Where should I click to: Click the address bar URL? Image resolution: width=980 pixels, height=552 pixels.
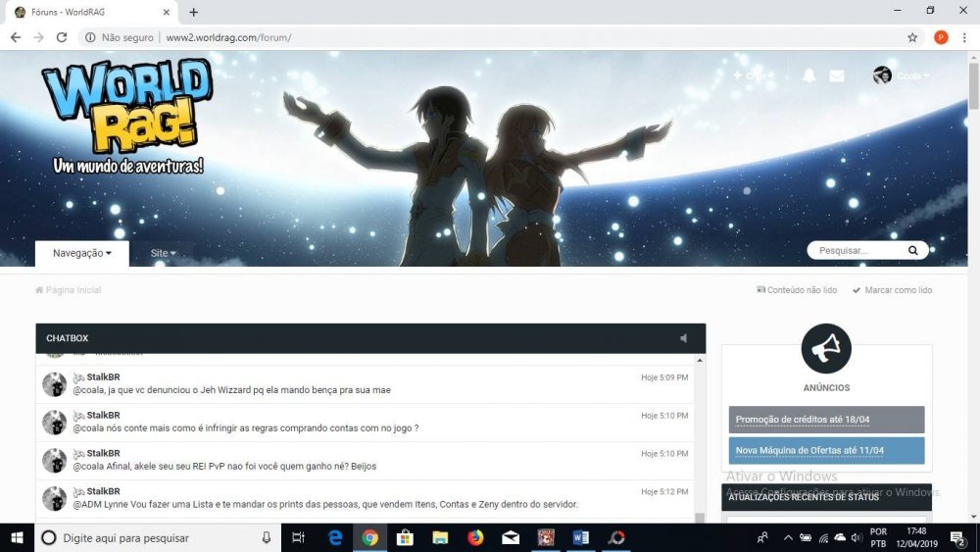228,37
